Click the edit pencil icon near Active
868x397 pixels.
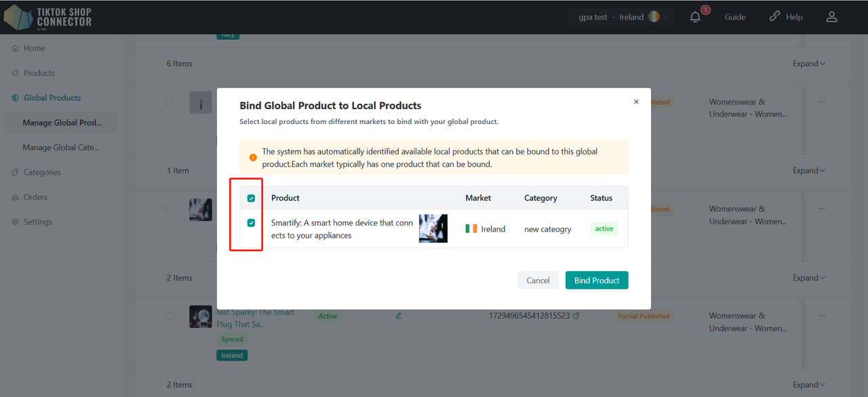399,316
